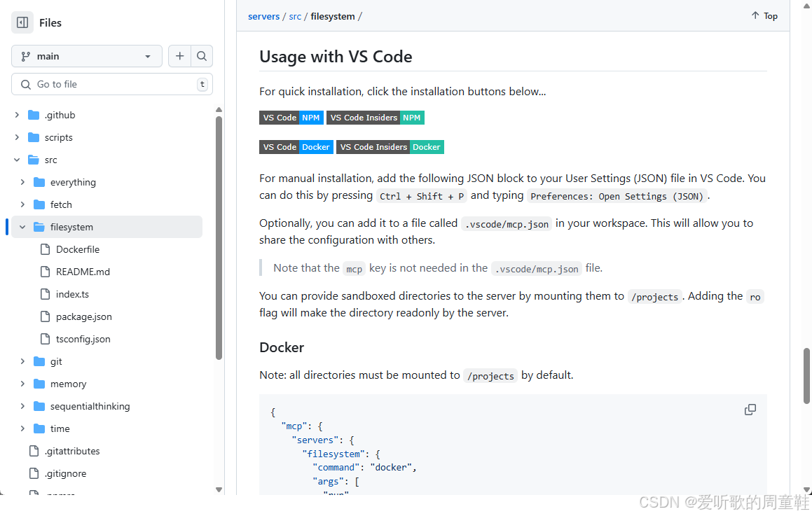
Task: Expand the scripts folder chevron
Action: (17, 137)
